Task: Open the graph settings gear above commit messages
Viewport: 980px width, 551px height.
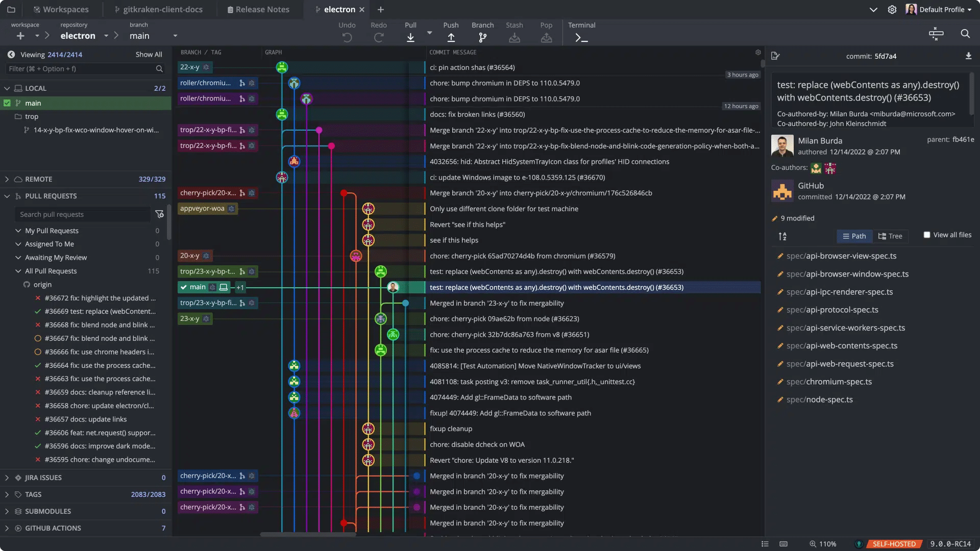Action: (x=757, y=52)
